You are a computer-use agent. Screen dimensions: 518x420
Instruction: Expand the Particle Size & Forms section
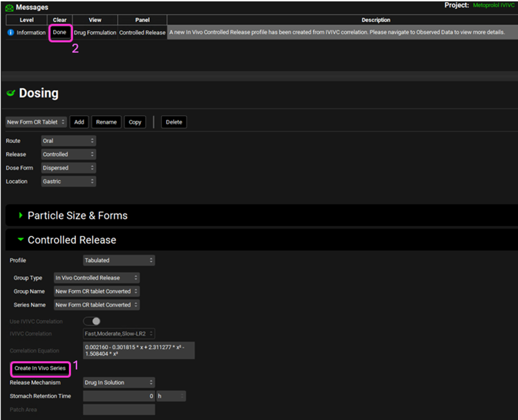21,216
